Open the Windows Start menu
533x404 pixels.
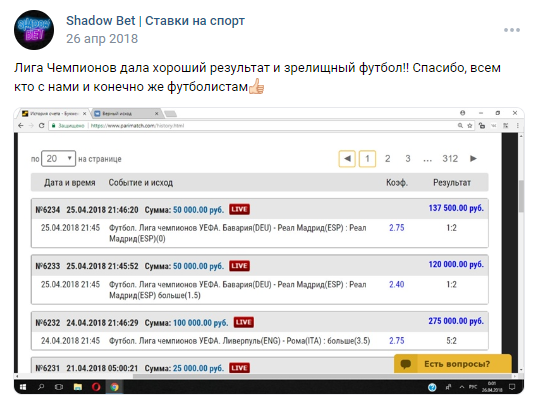pyautogui.click(x=23, y=387)
